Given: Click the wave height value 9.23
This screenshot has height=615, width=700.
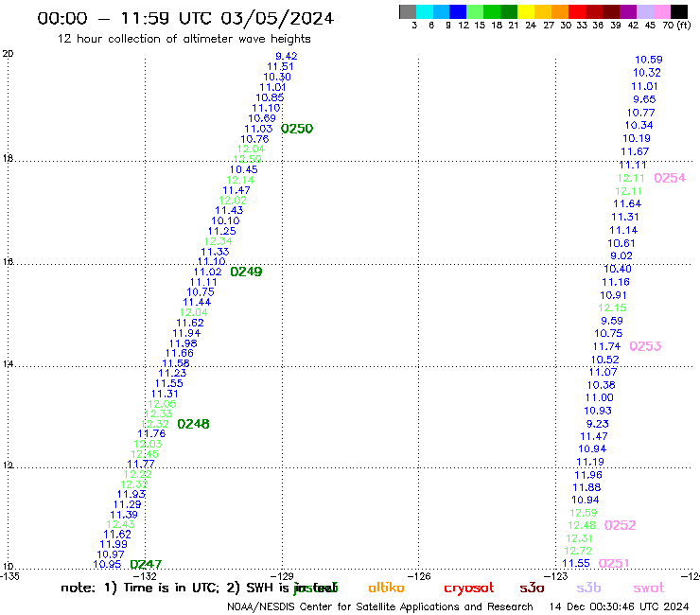Looking at the screenshot, I should (597, 424).
